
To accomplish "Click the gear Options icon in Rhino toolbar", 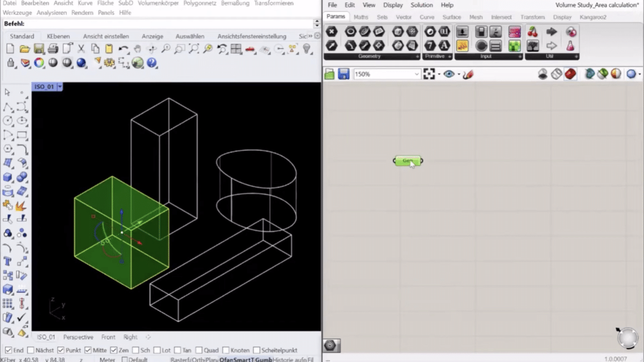I will point(109,63).
